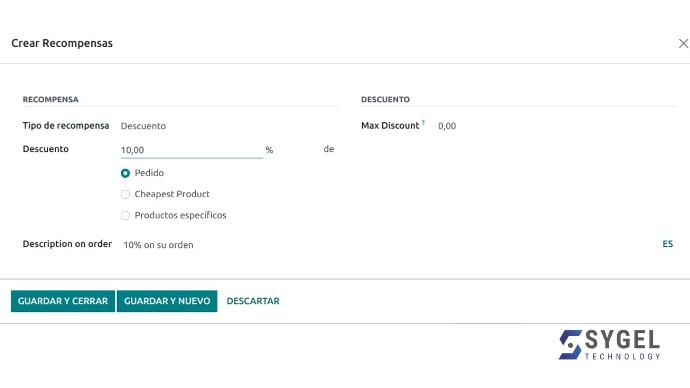The image size is (690, 388).
Task: Click the Description on order label
Action: 67,244
